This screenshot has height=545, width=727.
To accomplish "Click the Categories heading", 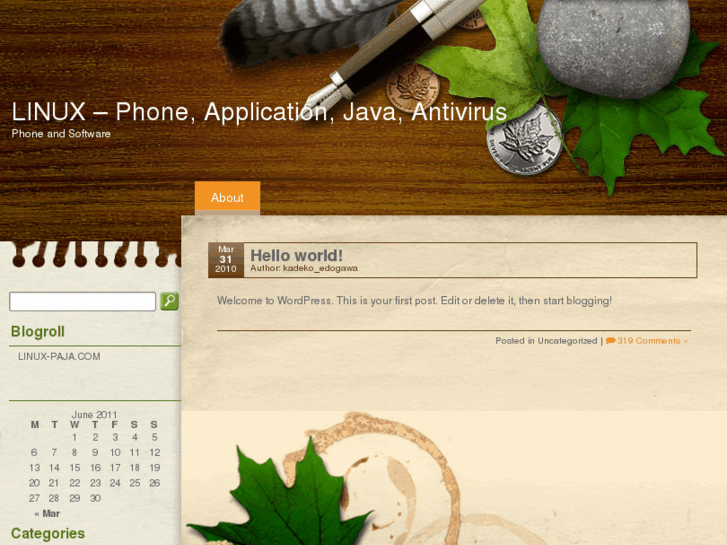I will coord(48,533).
